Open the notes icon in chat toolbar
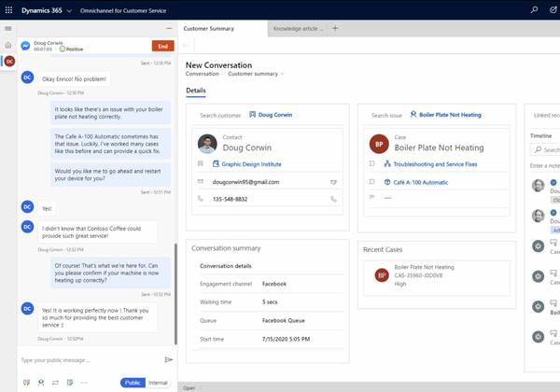 click(71, 383)
